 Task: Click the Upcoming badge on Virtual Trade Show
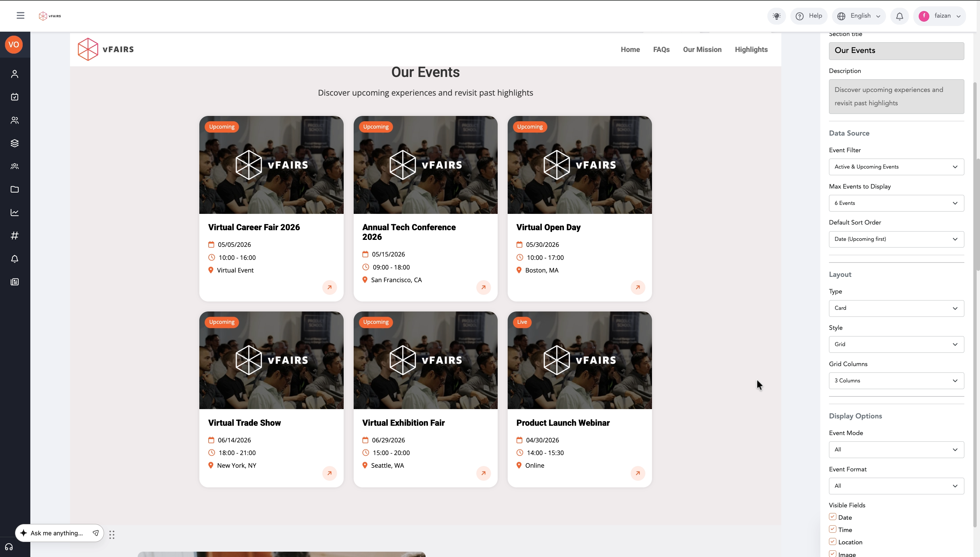pyautogui.click(x=222, y=322)
